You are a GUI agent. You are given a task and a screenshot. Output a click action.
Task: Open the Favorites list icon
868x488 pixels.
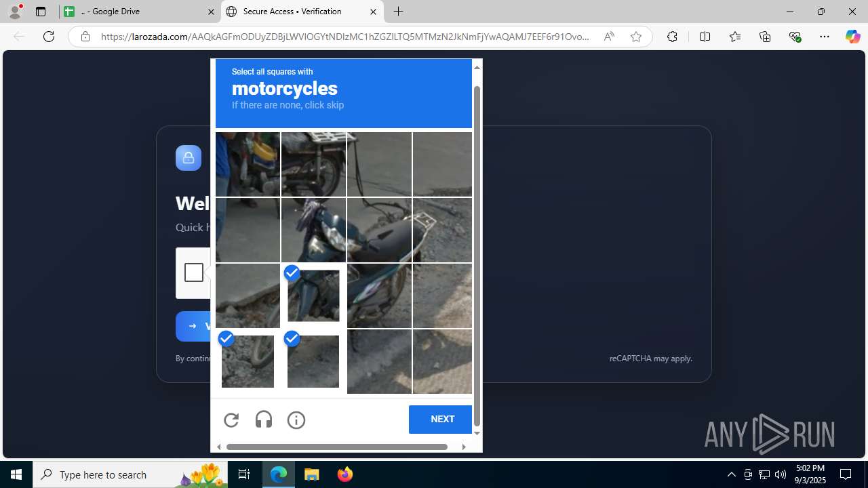point(735,37)
